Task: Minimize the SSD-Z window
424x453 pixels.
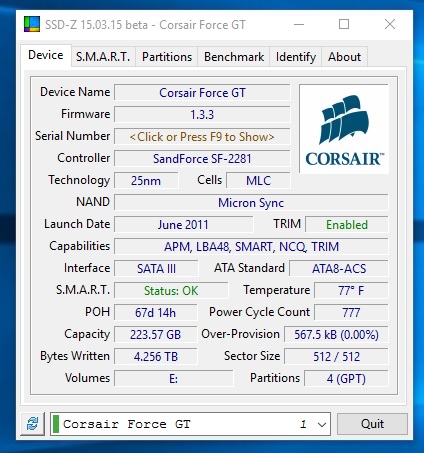Action: click(x=299, y=24)
